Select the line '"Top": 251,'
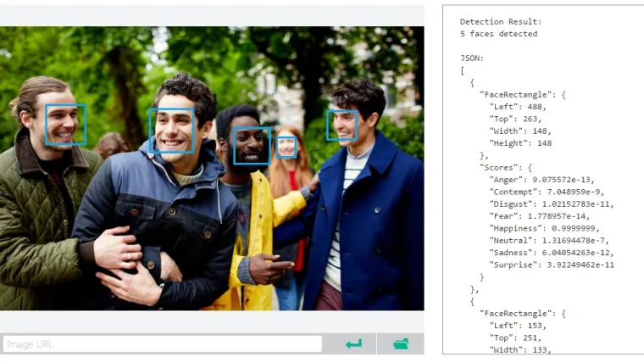 coord(515,337)
